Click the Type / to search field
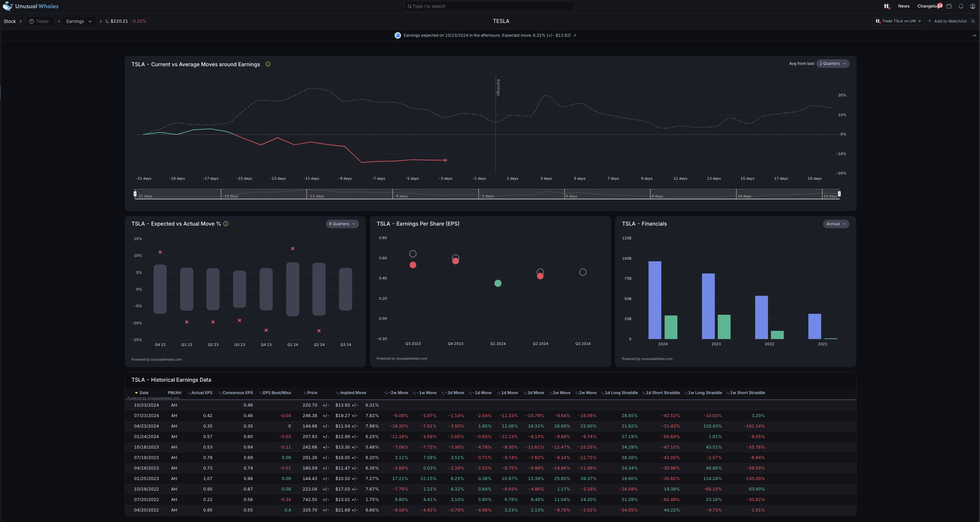 [489, 6]
